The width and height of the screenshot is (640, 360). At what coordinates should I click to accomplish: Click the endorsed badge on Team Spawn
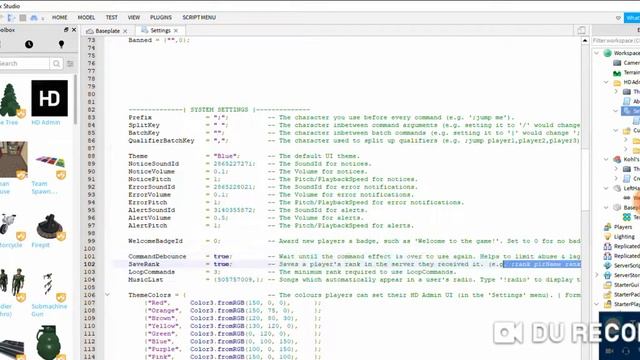(61, 175)
